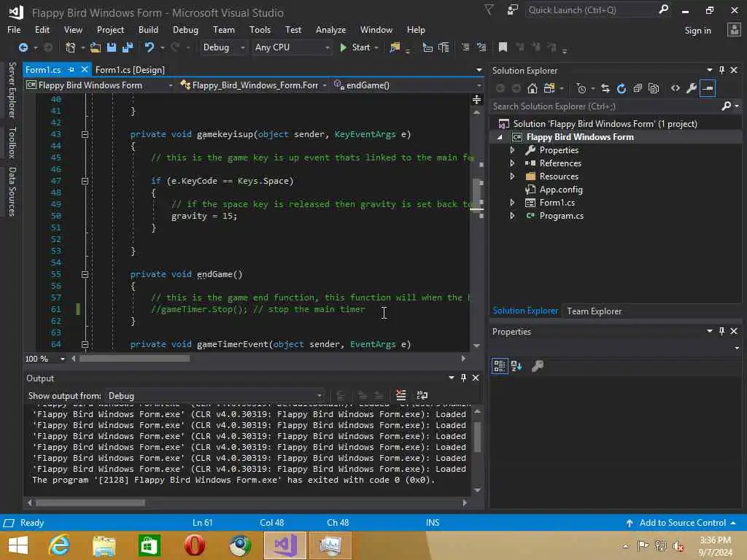Click Categorized view in Properties panel
Viewport: 747px width, 560px height.
(499, 366)
